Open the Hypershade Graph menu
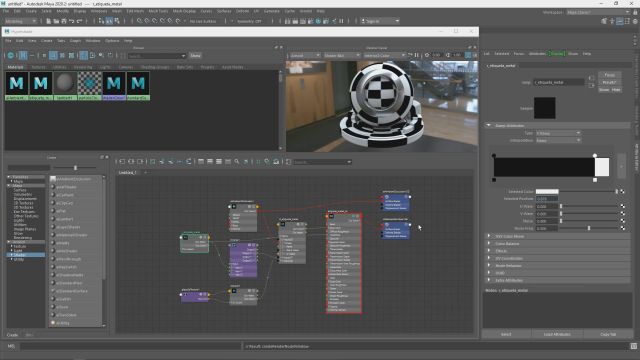This screenshot has width=640, height=360. coord(75,41)
